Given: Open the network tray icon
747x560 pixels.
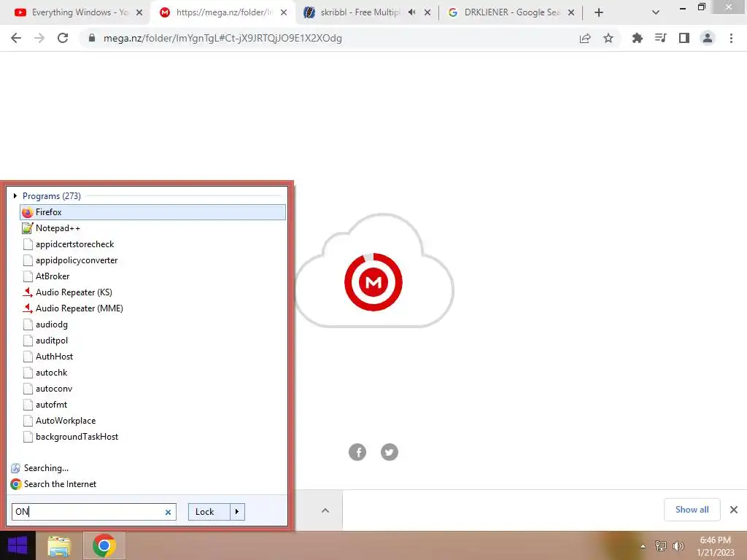Looking at the screenshot, I should tap(661, 545).
